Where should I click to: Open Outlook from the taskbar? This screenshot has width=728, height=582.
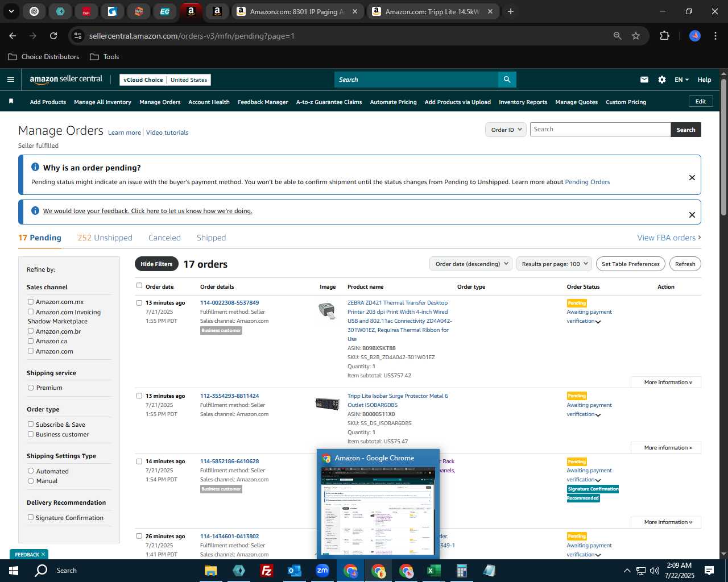pos(294,571)
